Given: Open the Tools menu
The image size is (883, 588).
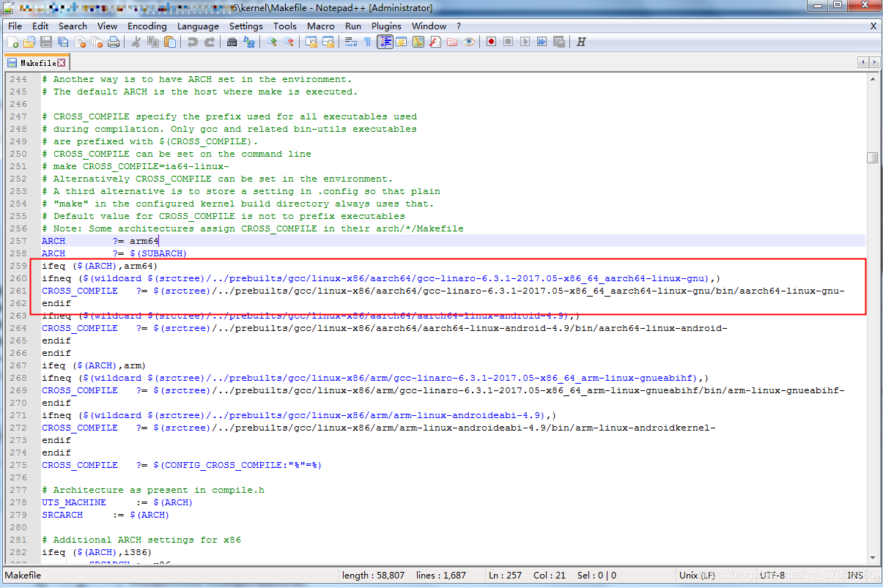Looking at the screenshot, I should (x=285, y=26).
